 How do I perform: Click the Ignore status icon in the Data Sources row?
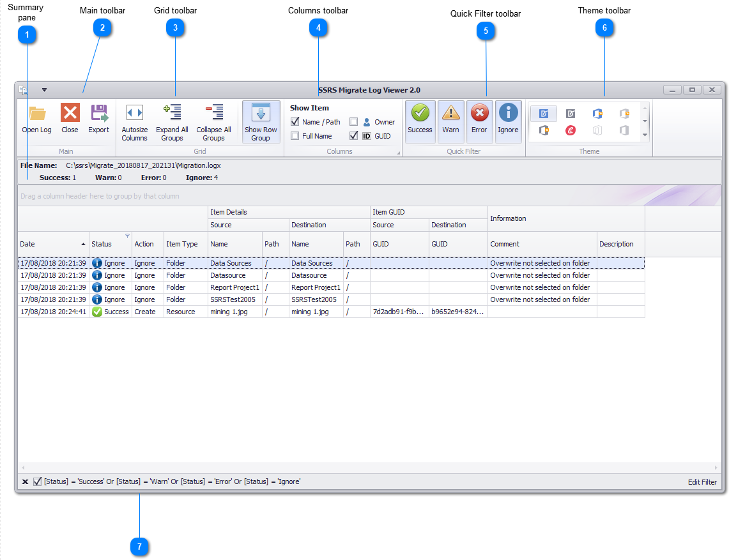(96, 263)
